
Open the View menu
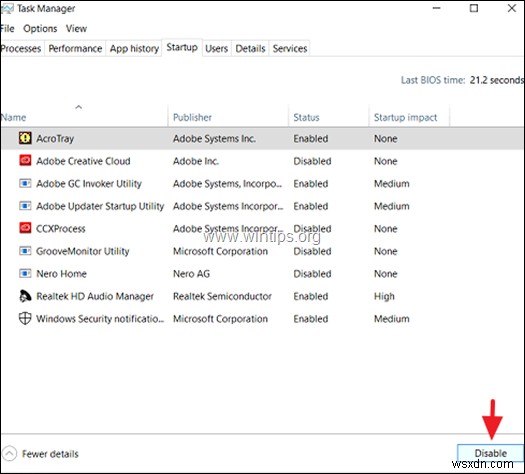[x=76, y=29]
